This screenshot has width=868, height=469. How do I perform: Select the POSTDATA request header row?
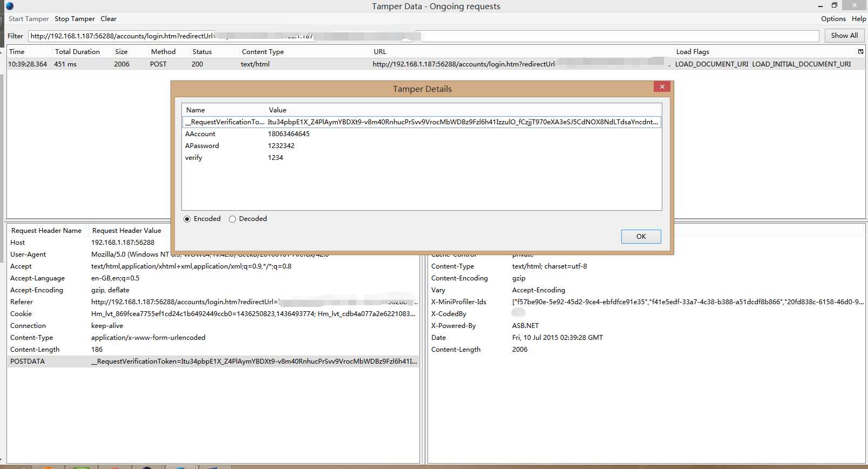[x=213, y=361]
